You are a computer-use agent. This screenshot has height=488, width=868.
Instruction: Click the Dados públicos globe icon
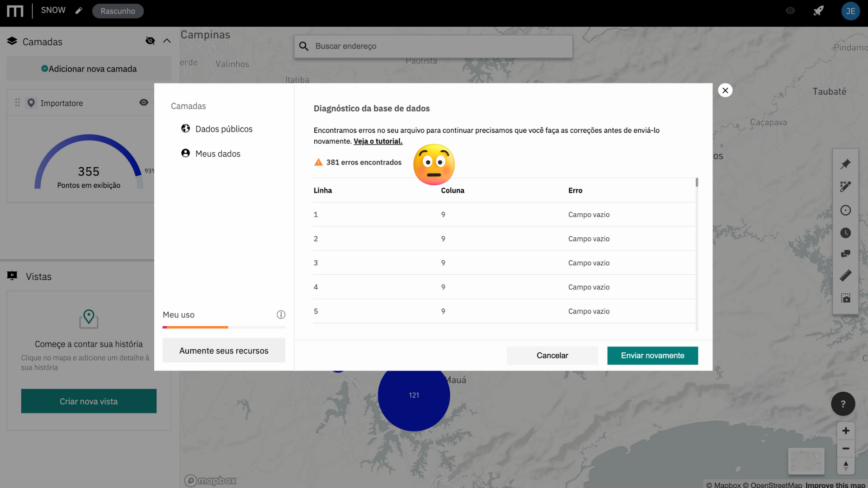tap(185, 128)
